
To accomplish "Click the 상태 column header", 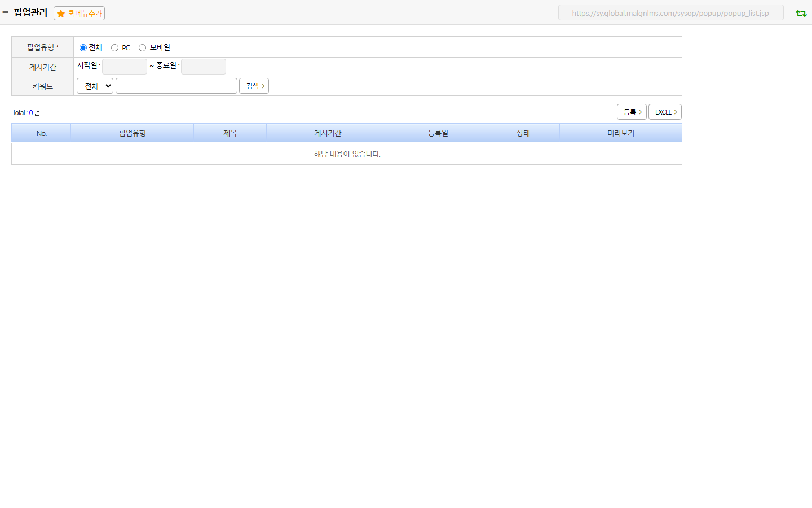I will click(x=523, y=133).
